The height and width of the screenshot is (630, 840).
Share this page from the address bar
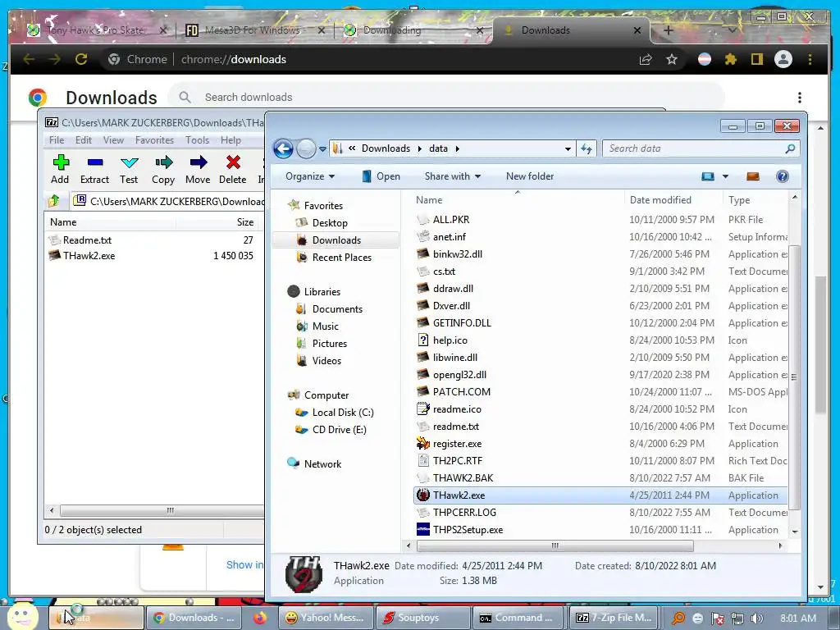pos(646,59)
